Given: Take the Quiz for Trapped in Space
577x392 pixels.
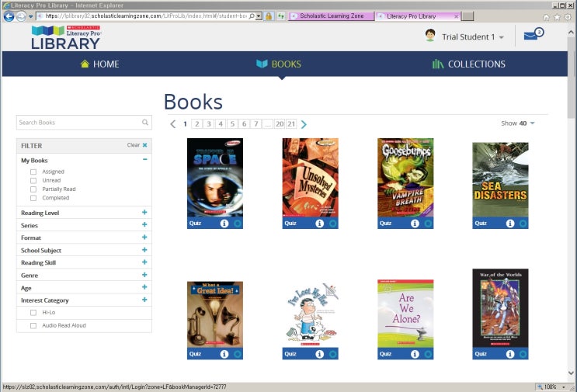Looking at the screenshot, I should [x=195, y=224].
